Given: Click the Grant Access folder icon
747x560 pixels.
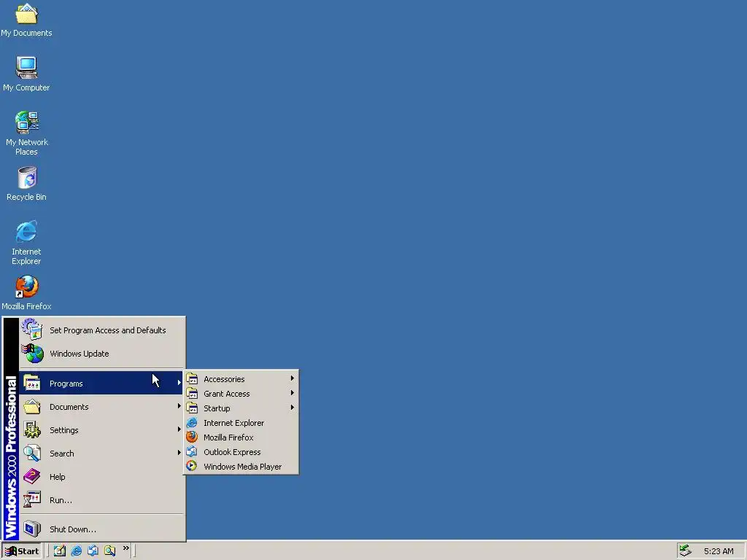Looking at the screenshot, I should (192, 393).
